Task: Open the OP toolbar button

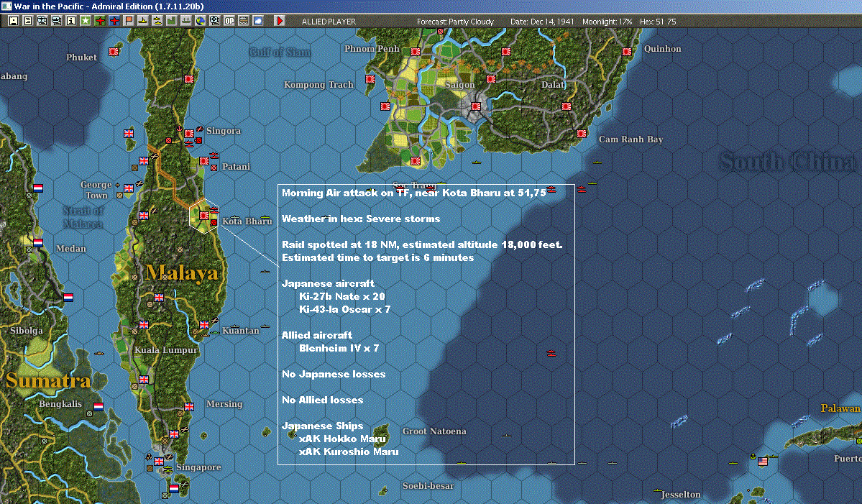Action: [229, 21]
